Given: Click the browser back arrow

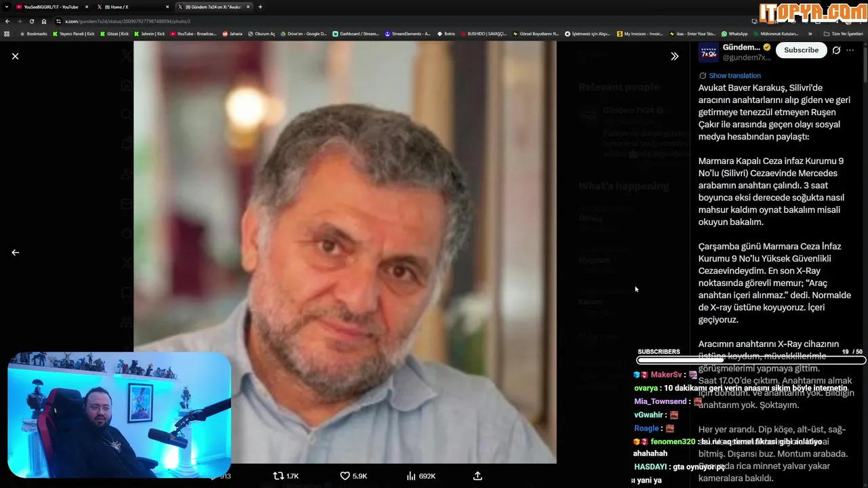Looking at the screenshot, I should (7, 21).
